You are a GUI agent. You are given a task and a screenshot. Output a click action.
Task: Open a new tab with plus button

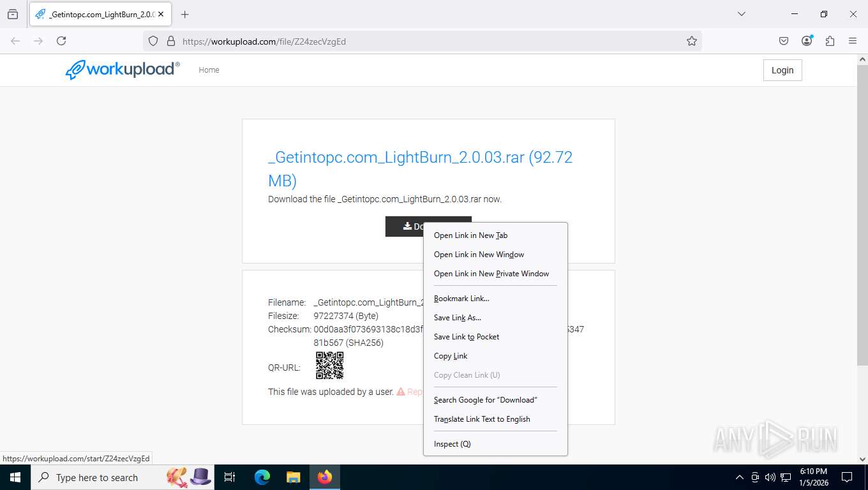pyautogui.click(x=185, y=14)
